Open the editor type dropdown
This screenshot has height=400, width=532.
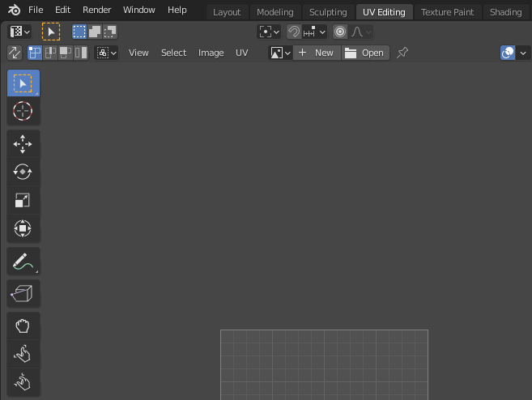pyautogui.click(x=19, y=32)
